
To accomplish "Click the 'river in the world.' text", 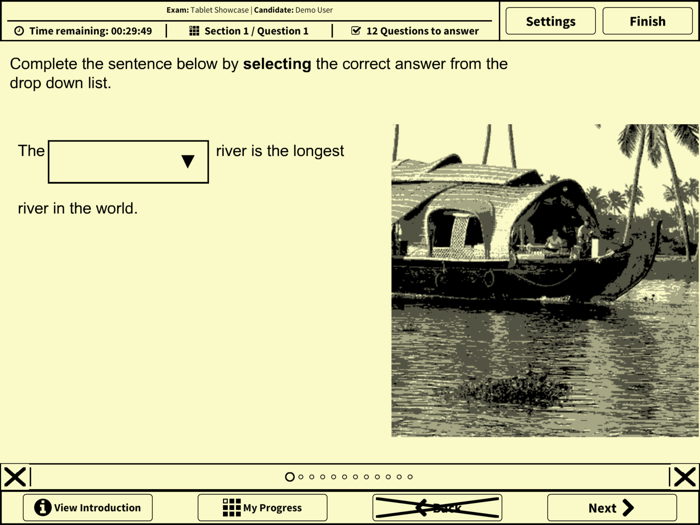I will tap(78, 208).
